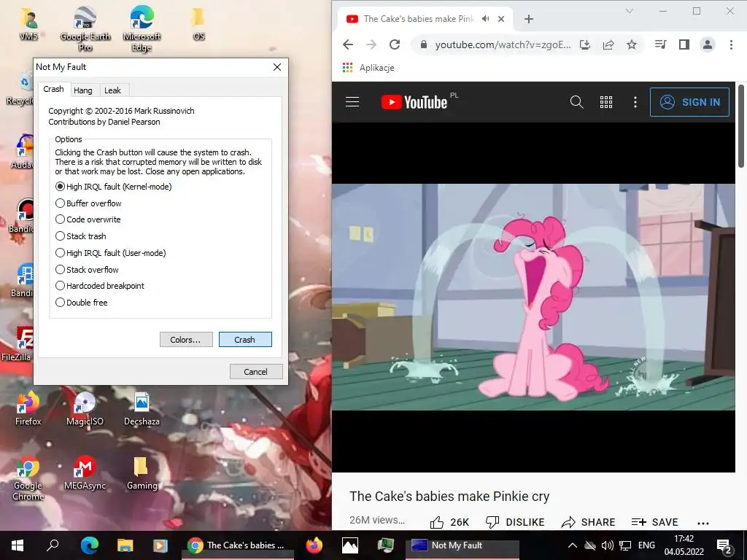Choose the Hardcoded breakpoint option

(100, 286)
